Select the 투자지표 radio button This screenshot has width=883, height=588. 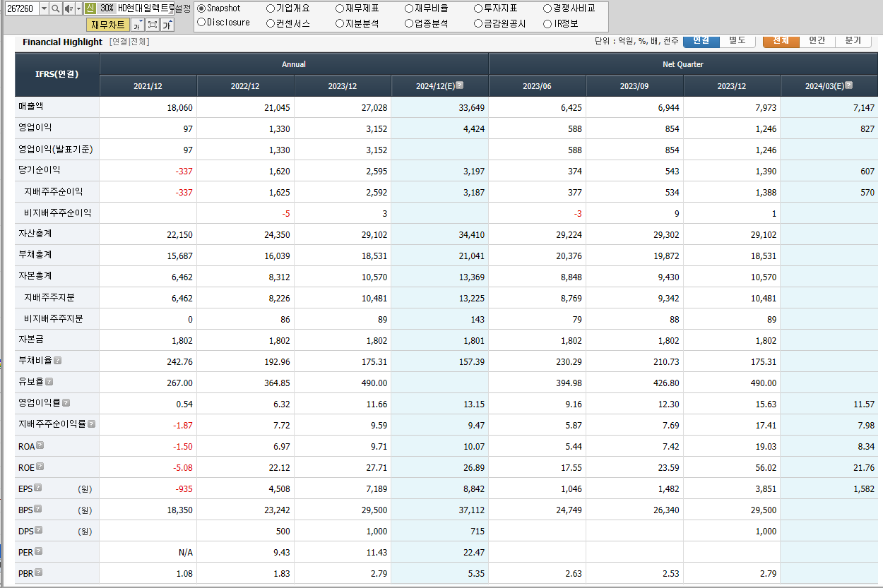coord(478,8)
